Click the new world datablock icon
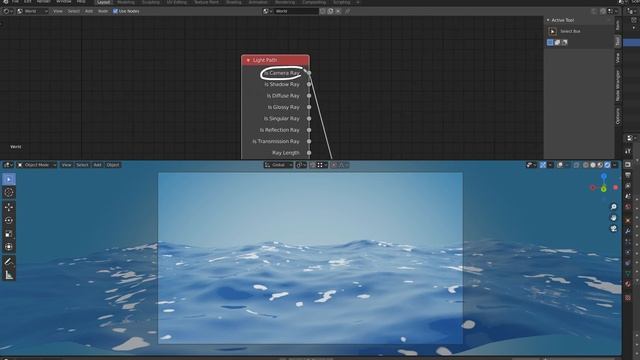Viewport: 640px width, 360px height. 330,11
